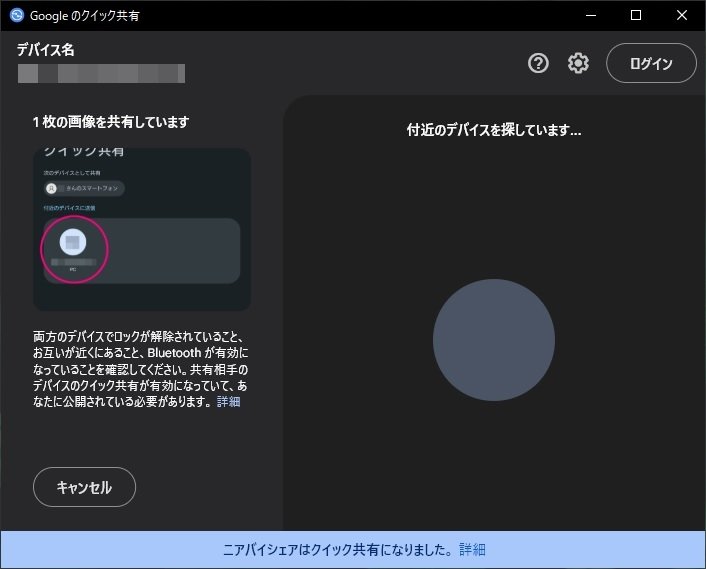706x569 pixels.
Task: Click the 1 枚の画像を共有しています heading
Action: 111,122
